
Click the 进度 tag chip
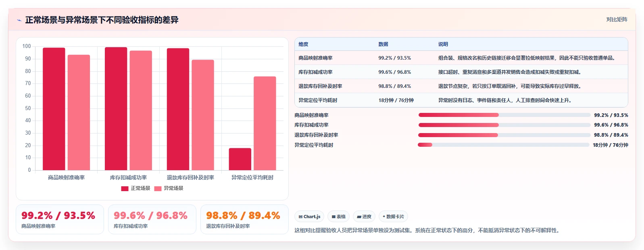[x=364, y=217]
